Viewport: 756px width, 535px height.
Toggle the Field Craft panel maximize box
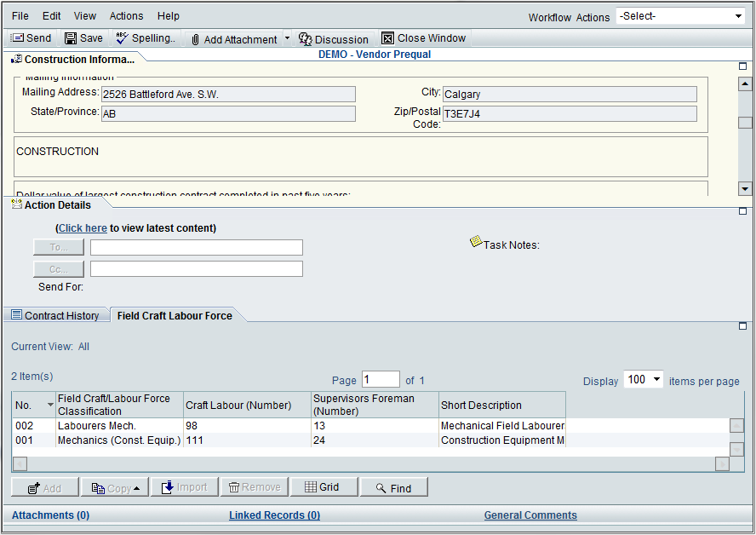pyautogui.click(x=742, y=326)
